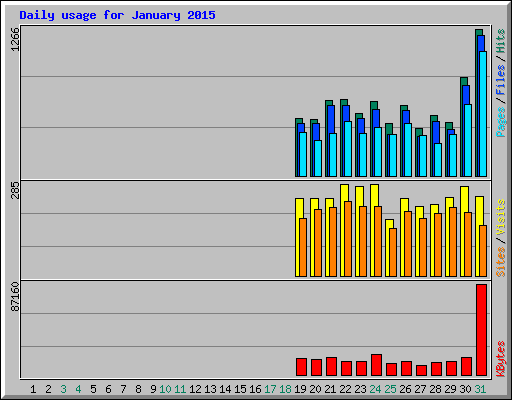Click day 26 label on the x-axis
This screenshot has width=512, height=400.
[405, 389]
